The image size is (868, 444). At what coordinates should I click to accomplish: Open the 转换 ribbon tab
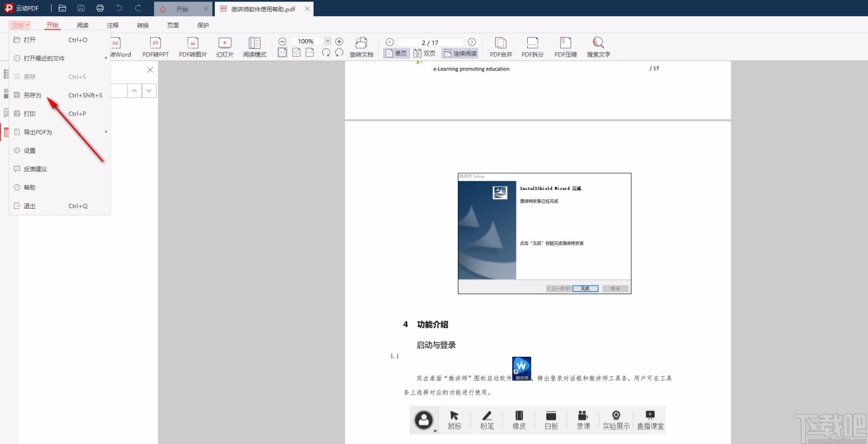(143, 25)
